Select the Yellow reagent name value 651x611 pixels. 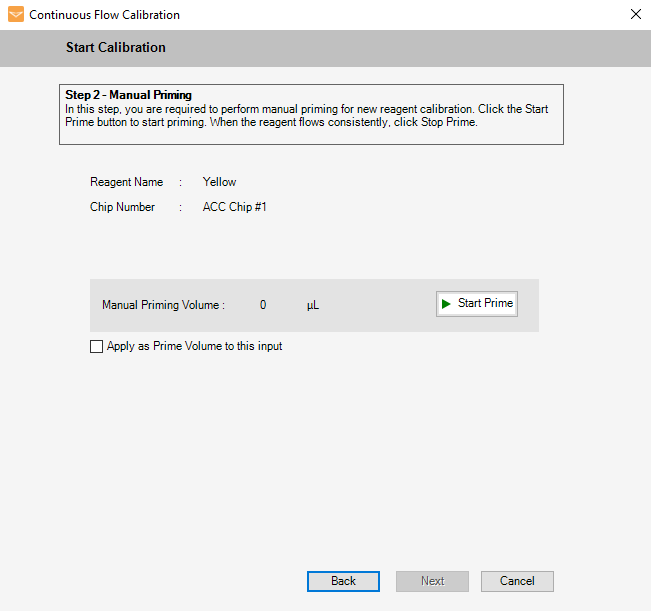(219, 182)
